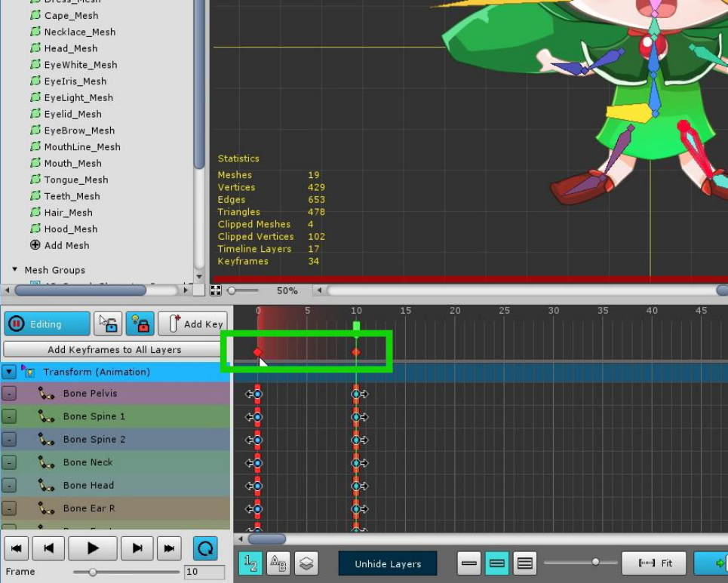728x583 pixels.
Task: Sort timeline layers by registered order (12)
Action: (x=250, y=563)
